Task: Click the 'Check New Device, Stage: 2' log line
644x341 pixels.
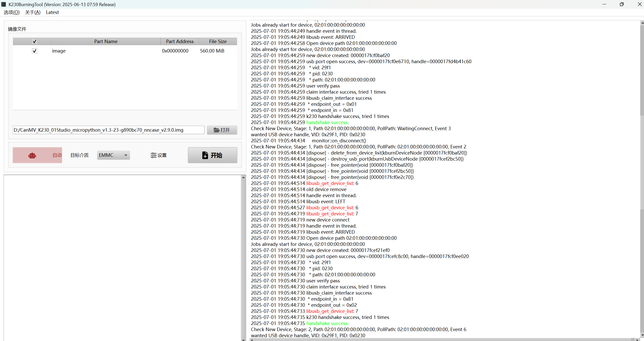Action: [x=359, y=329]
